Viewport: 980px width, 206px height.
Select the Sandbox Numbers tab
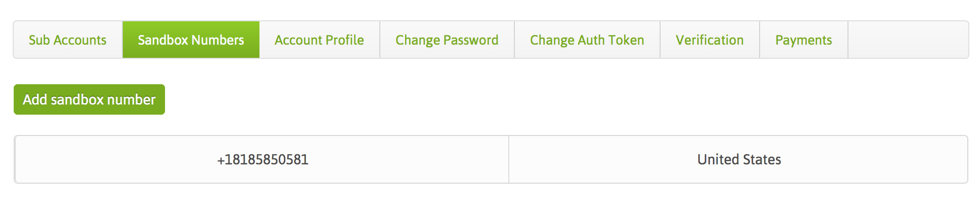(191, 40)
